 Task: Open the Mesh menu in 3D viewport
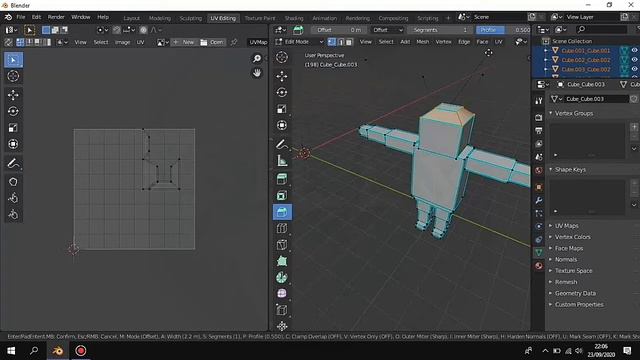[x=422, y=42]
